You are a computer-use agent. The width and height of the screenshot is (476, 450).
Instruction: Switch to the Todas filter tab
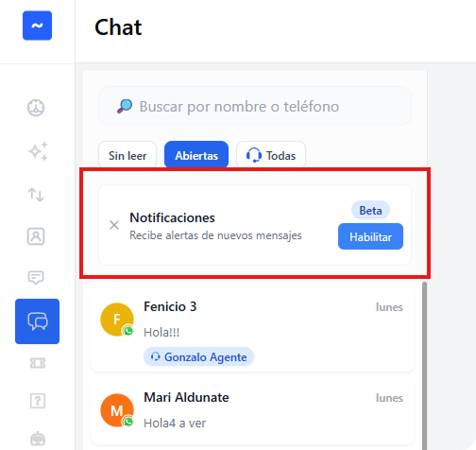[271, 155]
